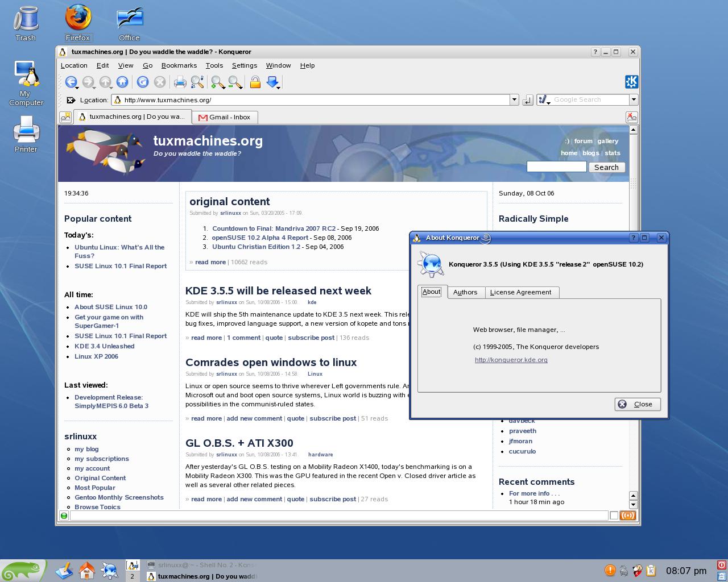Click the Forward navigation arrow
This screenshot has height=582, width=728.
pyautogui.click(x=88, y=82)
